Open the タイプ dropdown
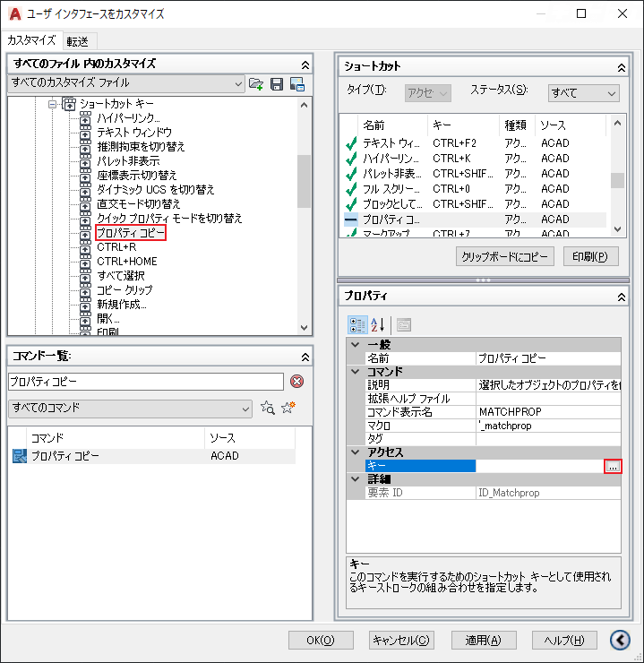The image size is (644, 663). tap(427, 93)
